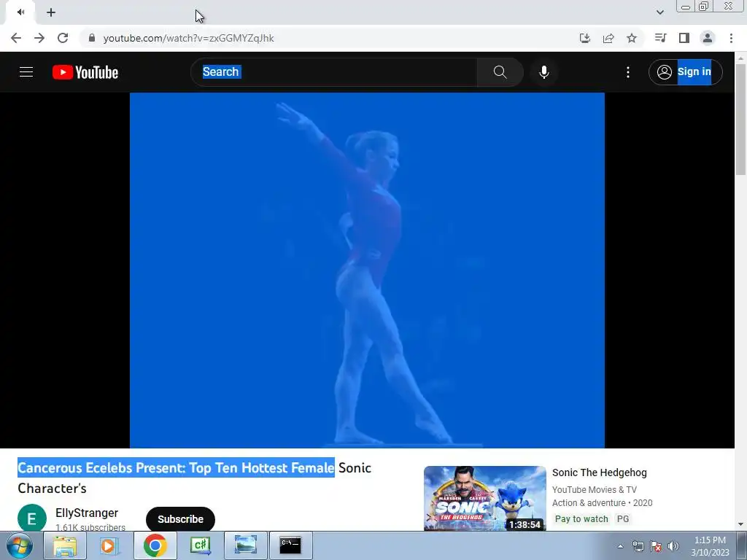Click the network icon in system tray
Screen dimensions: 747x560
(x=638, y=546)
